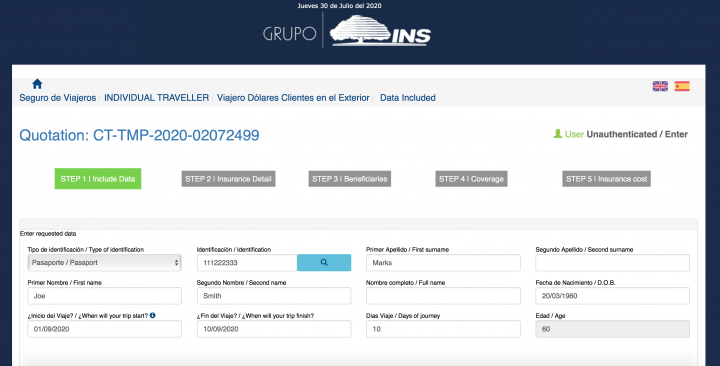Focus the Days of journey field
The height and width of the screenshot is (366, 720).
click(x=443, y=329)
